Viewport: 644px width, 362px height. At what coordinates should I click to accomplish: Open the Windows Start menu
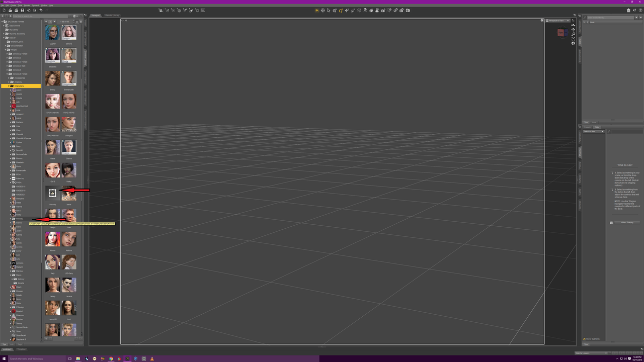click(x=4, y=358)
